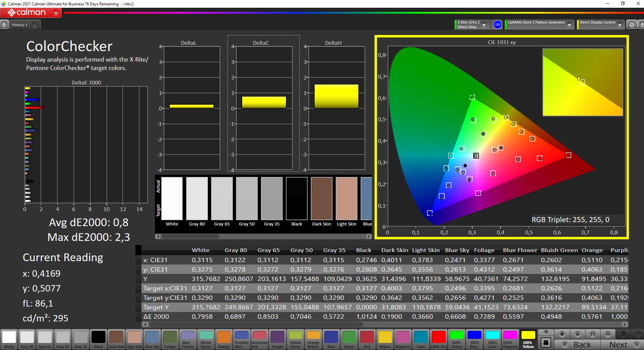Open the Pattern Generator source dropdown
The height and width of the screenshot is (350, 644).
569,25
